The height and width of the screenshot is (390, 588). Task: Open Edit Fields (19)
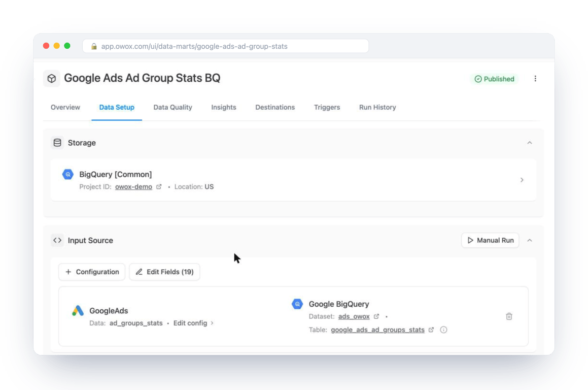[164, 272]
